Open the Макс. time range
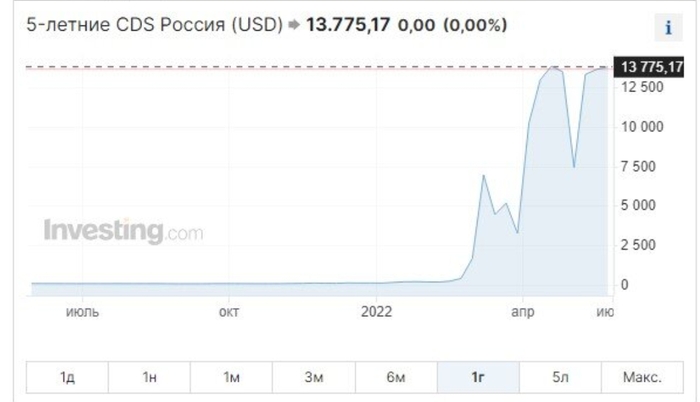Screen dimensions: 700x402 coord(642,377)
